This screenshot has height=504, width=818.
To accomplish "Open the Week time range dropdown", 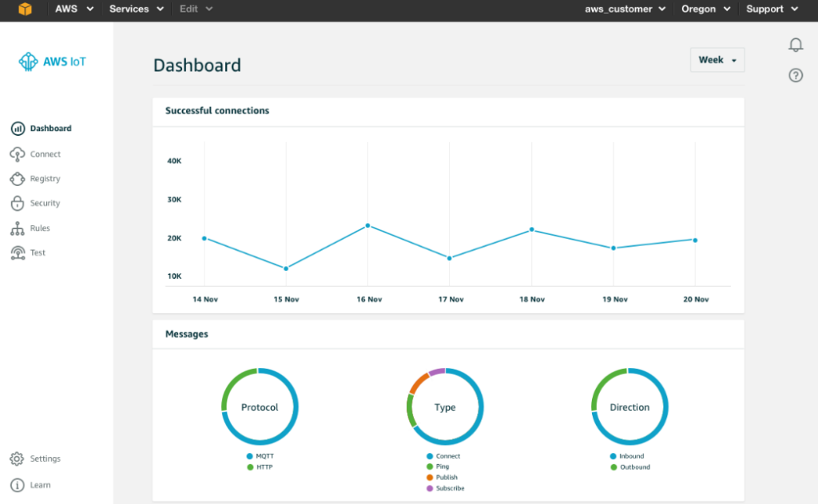I will 716,59.
